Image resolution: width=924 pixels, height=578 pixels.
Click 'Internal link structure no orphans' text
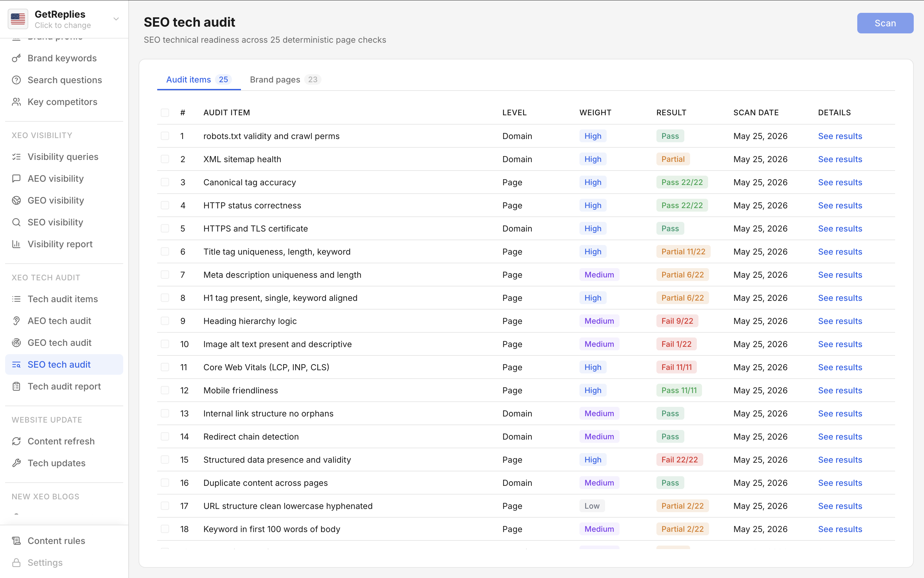tap(268, 414)
